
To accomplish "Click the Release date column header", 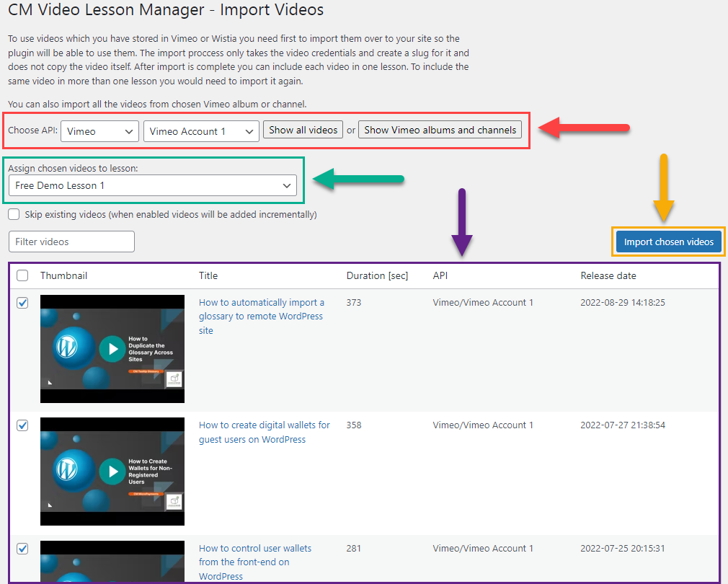I will pyautogui.click(x=608, y=275).
